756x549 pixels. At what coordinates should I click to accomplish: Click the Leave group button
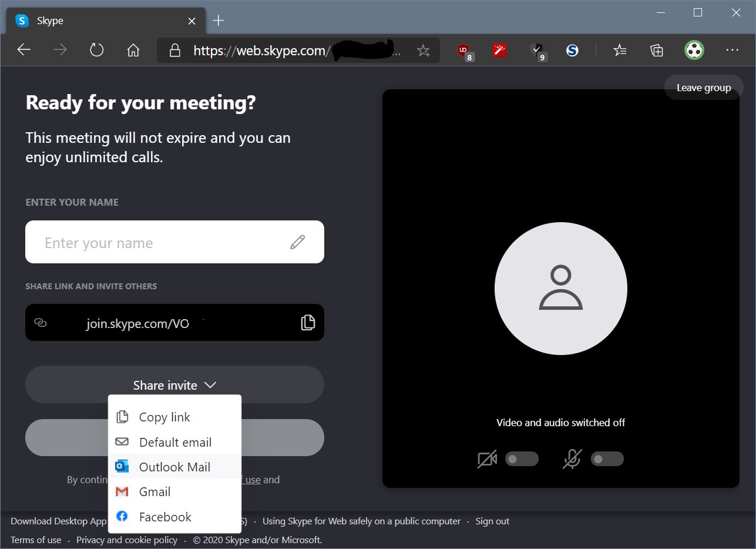coord(704,88)
